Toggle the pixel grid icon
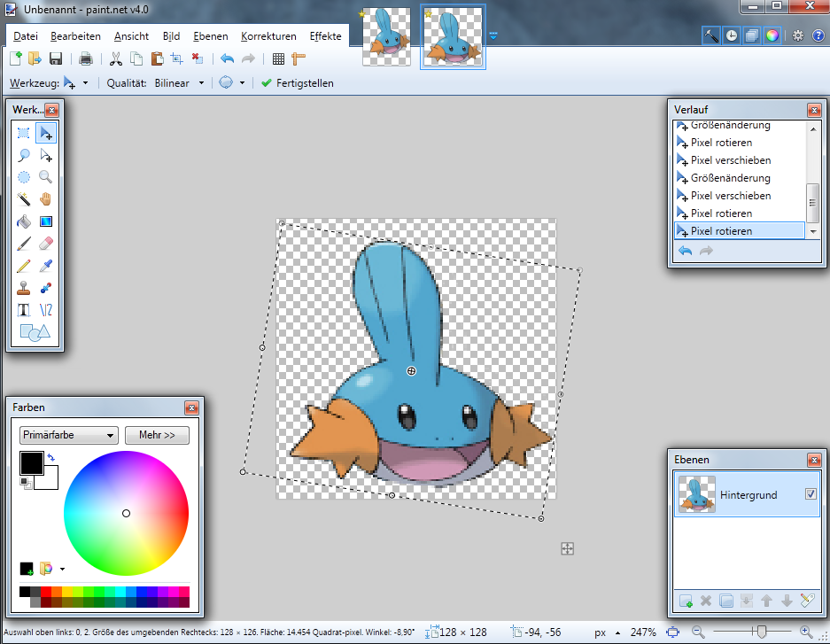This screenshot has height=644, width=830. [x=278, y=58]
